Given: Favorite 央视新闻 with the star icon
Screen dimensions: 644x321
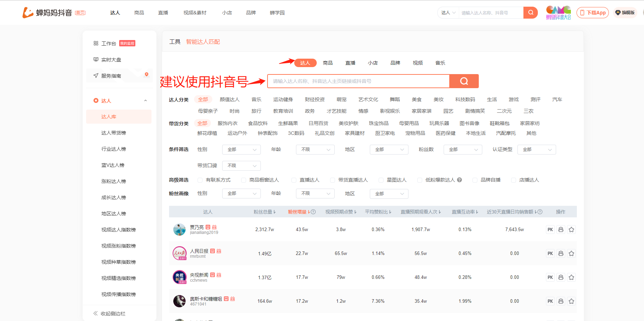Looking at the screenshot, I should (x=571, y=277).
